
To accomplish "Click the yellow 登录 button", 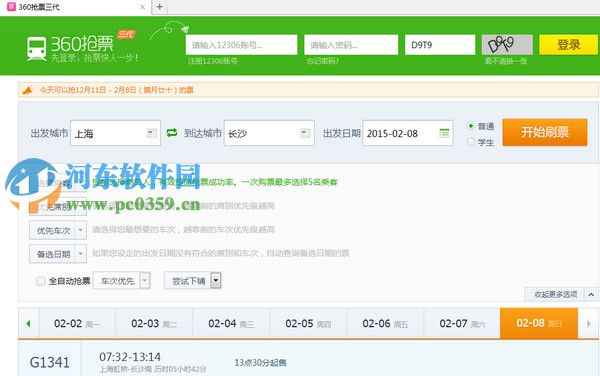I will 569,45.
